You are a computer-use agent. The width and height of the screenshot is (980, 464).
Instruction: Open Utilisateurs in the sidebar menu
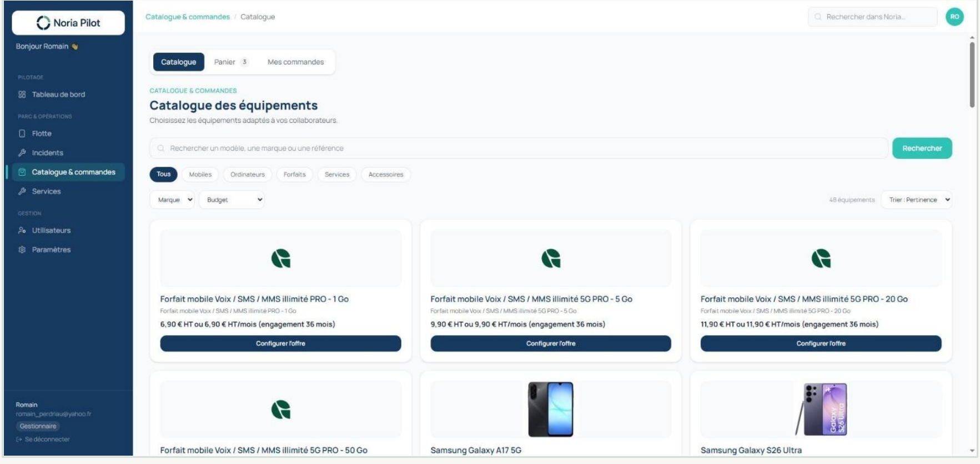click(51, 231)
